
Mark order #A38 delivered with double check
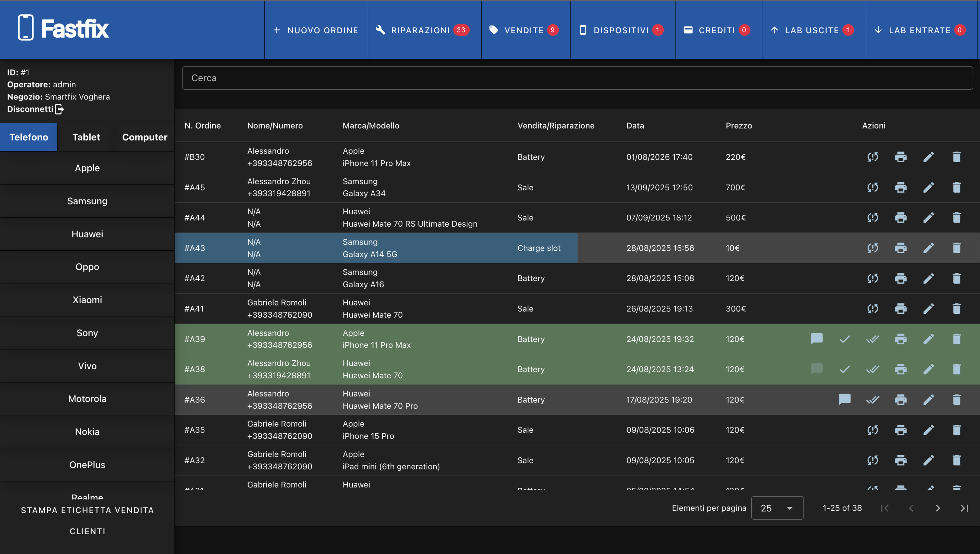873,369
